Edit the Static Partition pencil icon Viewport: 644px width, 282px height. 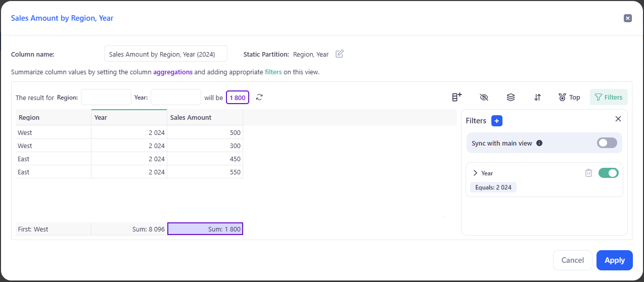[340, 54]
